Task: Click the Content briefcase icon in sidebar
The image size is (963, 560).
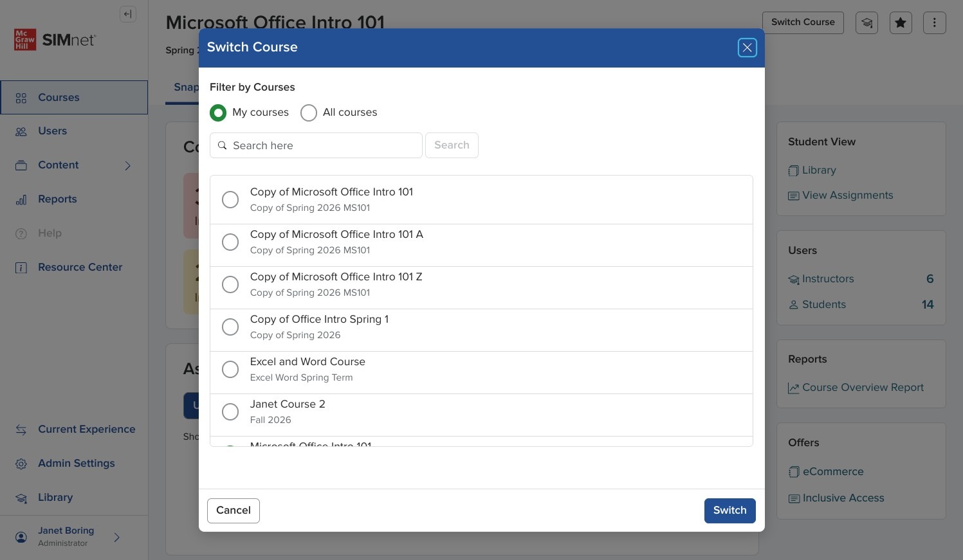Action: (x=21, y=165)
